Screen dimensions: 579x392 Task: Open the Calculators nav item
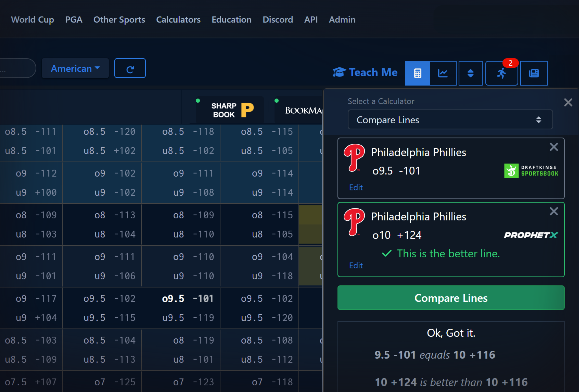pos(178,20)
